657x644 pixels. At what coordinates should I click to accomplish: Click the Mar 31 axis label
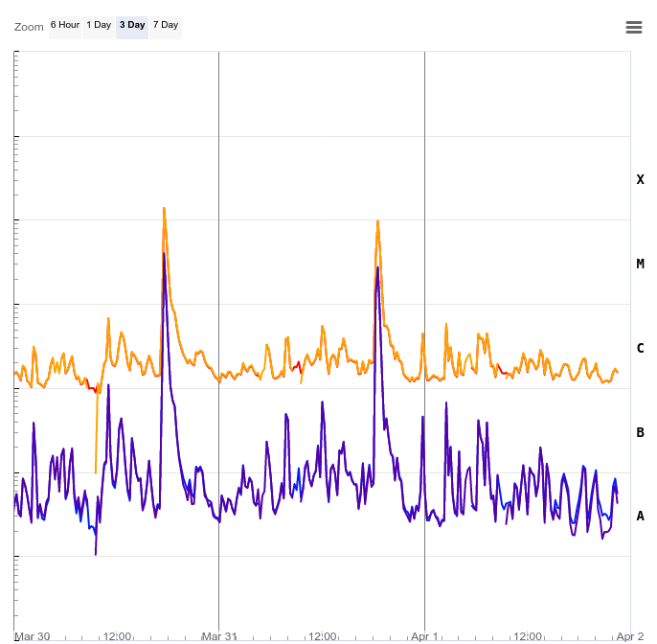coord(219,636)
